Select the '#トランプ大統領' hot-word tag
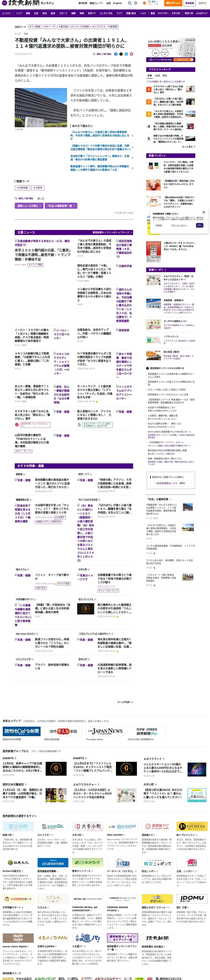 (80, 27)
